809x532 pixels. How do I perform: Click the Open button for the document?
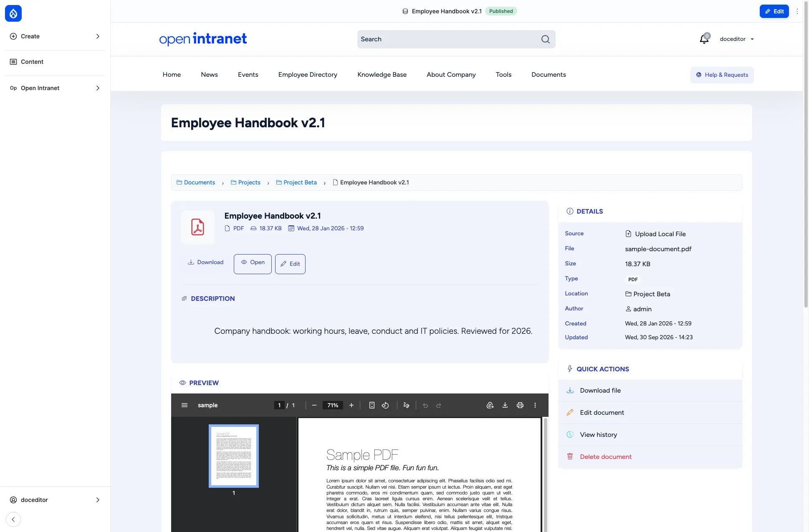coord(253,264)
